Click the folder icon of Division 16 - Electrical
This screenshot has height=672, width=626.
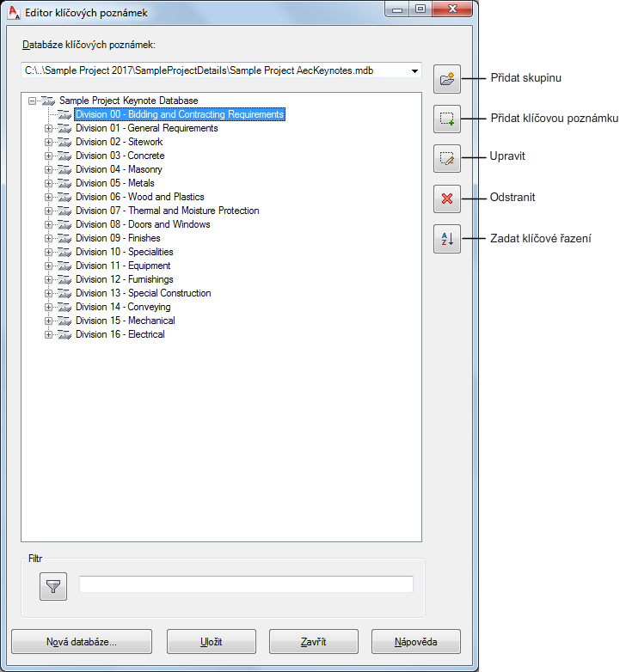point(64,335)
